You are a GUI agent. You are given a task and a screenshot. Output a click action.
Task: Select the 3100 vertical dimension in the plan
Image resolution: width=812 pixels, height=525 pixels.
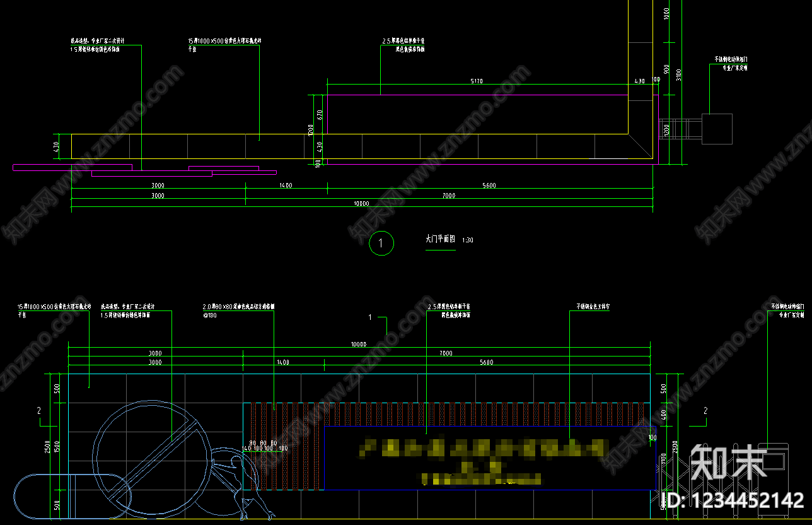click(678, 74)
